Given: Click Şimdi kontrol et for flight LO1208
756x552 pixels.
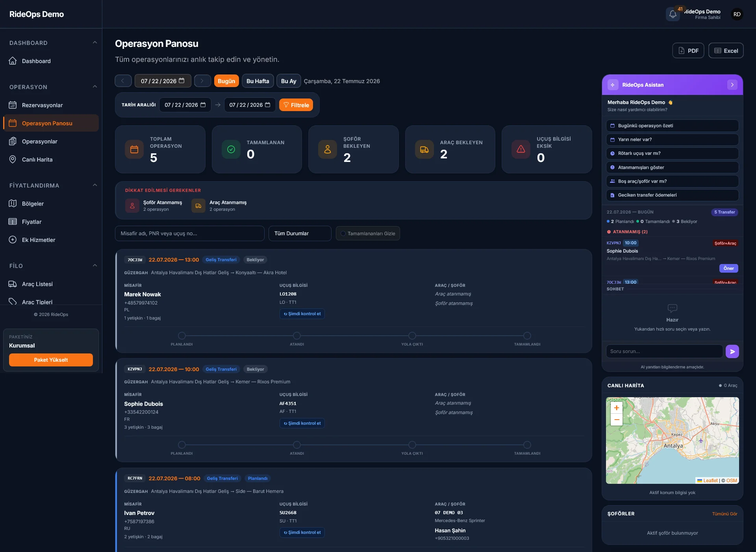Looking at the screenshot, I should coord(302,314).
